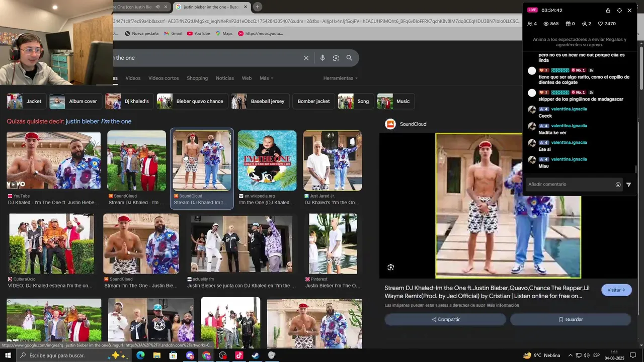Open YouTube DJ Khaled I'm The One thumbnail
The width and height of the screenshot is (644, 362).
[53, 161]
